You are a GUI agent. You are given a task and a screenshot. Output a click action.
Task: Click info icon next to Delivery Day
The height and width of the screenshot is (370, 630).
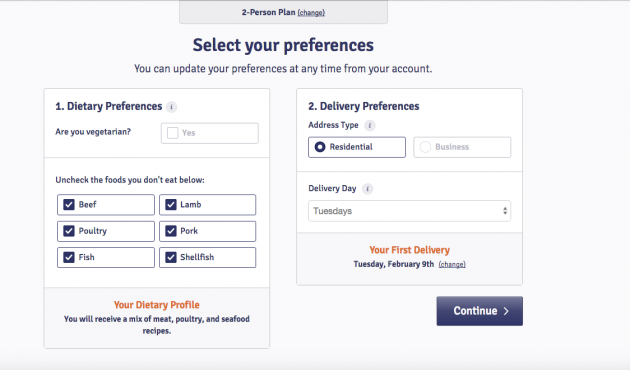(x=367, y=189)
